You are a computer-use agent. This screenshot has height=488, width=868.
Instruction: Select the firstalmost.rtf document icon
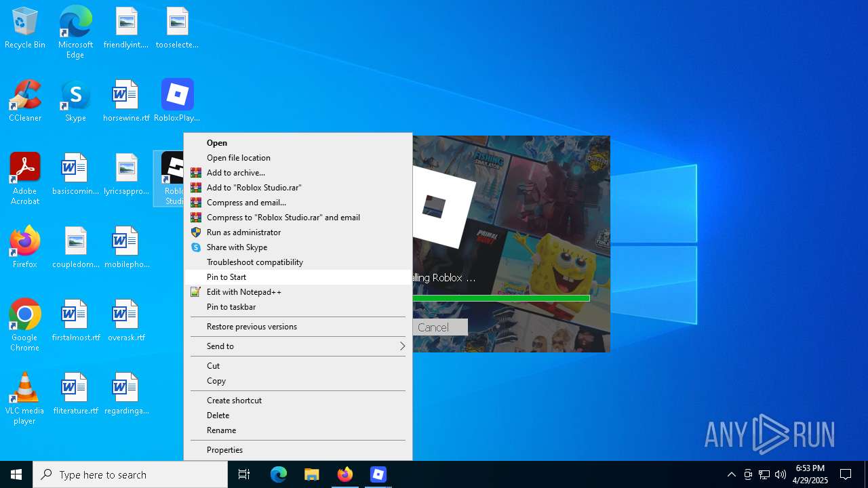[75, 321]
